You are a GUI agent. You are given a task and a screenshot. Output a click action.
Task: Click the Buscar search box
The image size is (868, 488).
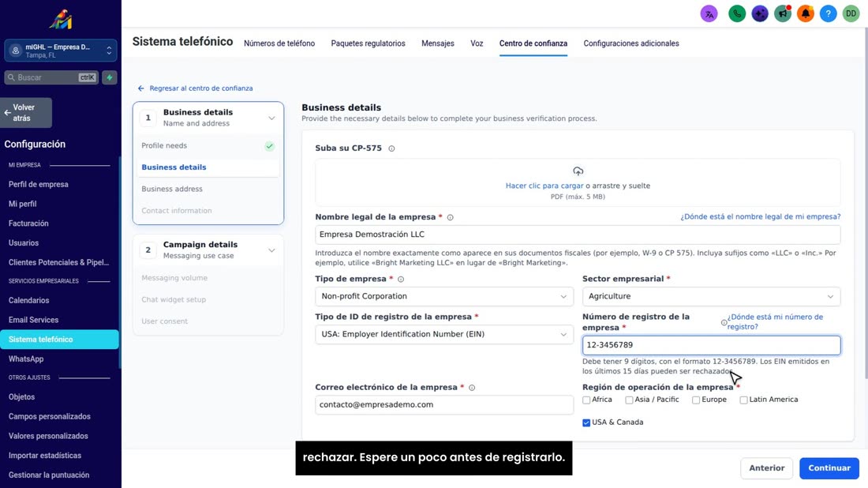point(51,77)
